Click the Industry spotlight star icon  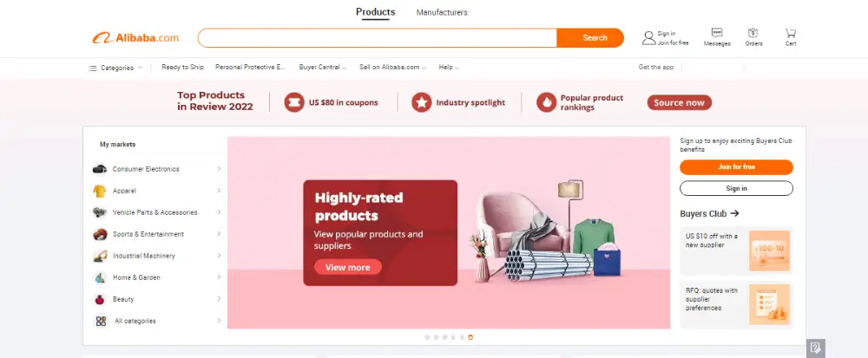click(x=421, y=102)
